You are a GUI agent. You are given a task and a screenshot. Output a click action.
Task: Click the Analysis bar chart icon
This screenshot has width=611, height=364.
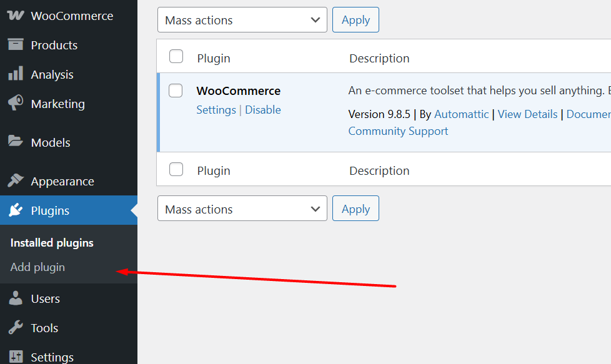[x=16, y=74]
